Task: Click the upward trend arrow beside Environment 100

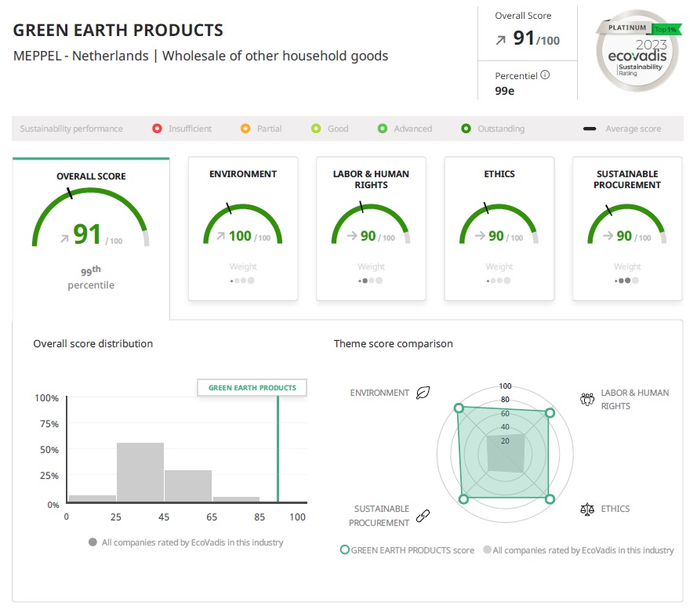Action: coord(220,236)
